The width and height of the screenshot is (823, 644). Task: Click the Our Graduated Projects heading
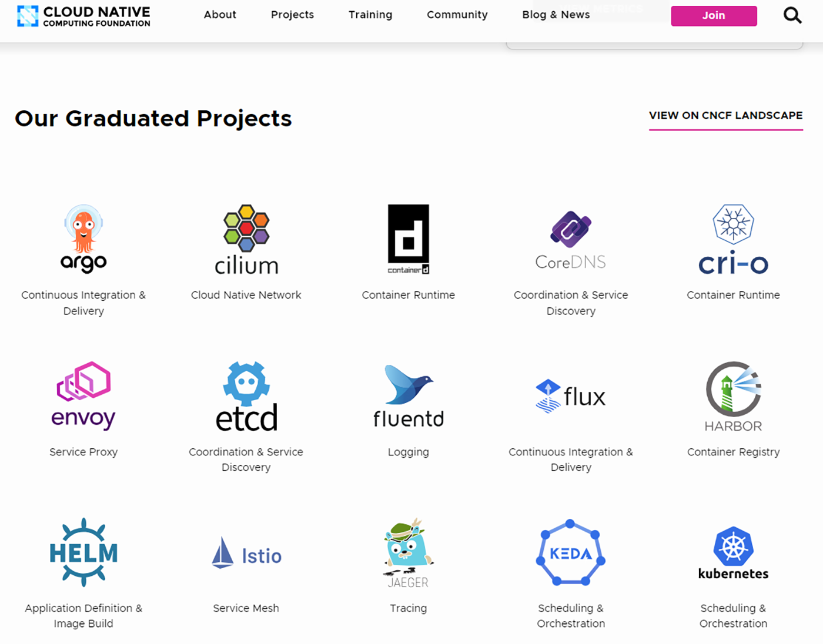[x=153, y=118]
